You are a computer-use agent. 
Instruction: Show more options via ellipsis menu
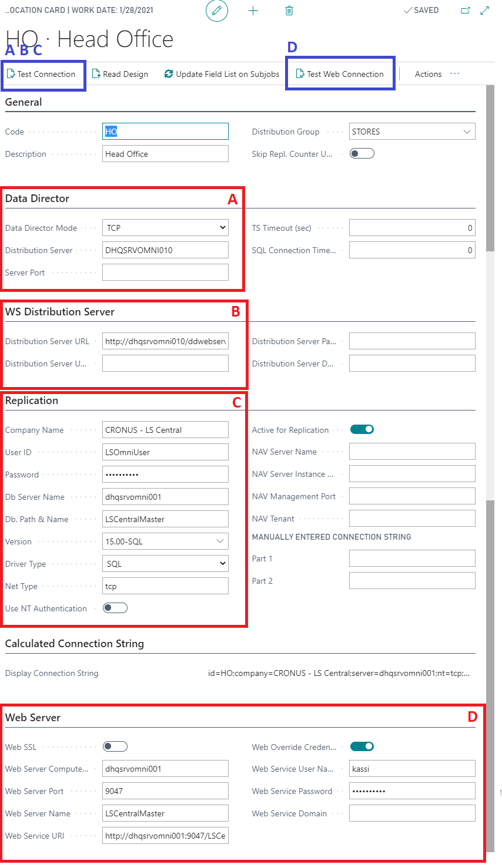pos(455,74)
